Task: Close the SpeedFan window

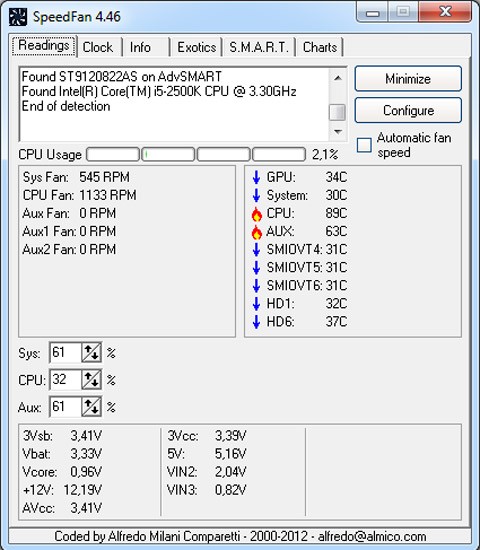Action: (445, 12)
